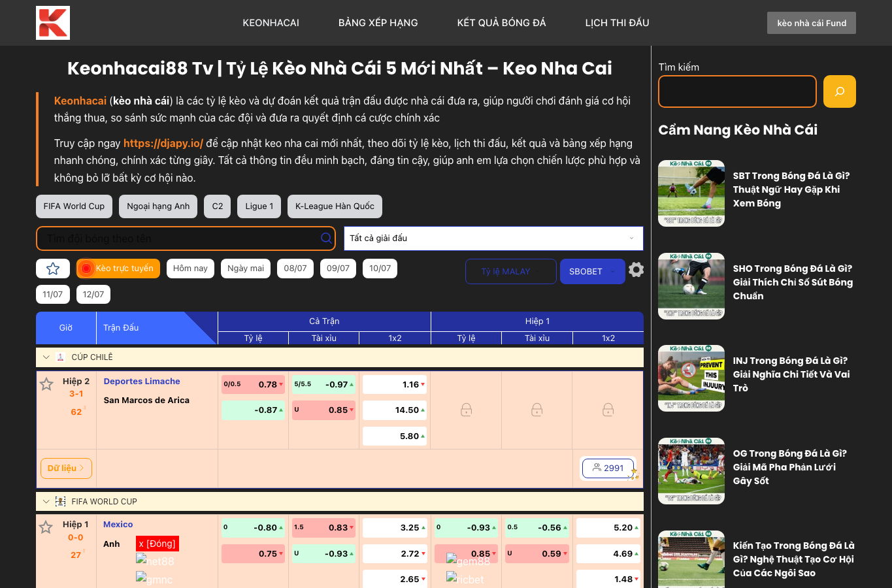Click the CÚP CHILÊ league flag icon
This screenshot has width=892, height=588.
point(61,357)
